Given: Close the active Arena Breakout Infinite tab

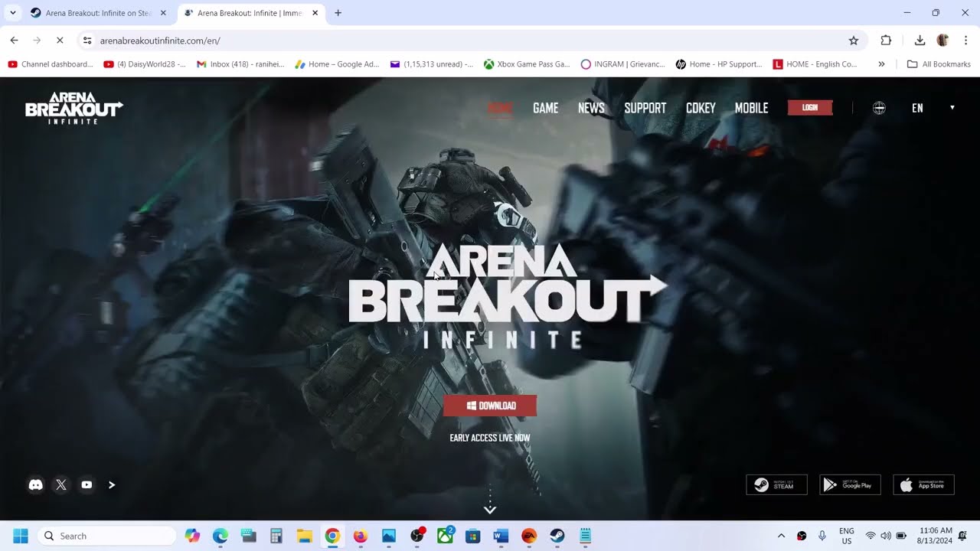Looking at the screenshot, I should pos(315,13).
